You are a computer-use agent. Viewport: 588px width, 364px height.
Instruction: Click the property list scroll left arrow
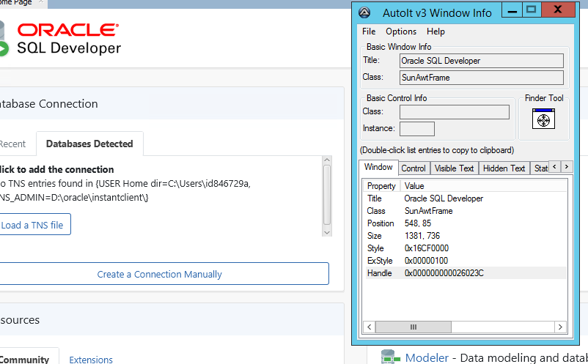tap(369, 327)
